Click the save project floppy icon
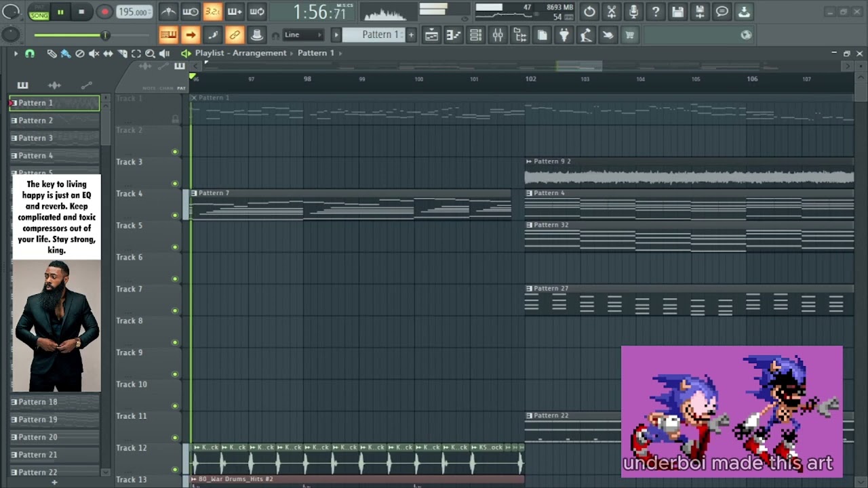The width and height of the screenshot is (868, 488). point(677,12)
